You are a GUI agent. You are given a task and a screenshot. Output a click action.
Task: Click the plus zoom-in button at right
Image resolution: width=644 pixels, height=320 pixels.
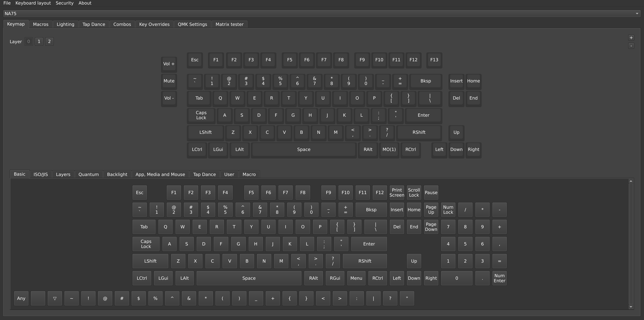pyautogui.click(x=631, y=38)
